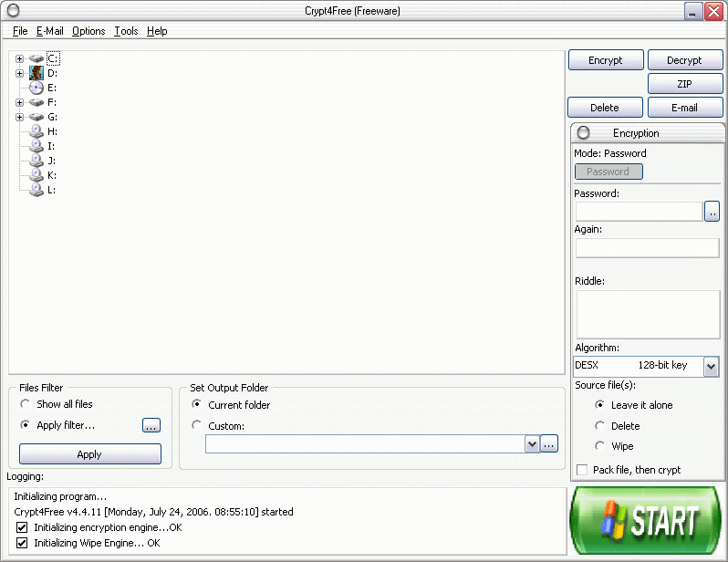Expand the F: drive tree node
Image resolution: width=728 pixels, height=562 pixels.
coord(19,102)
